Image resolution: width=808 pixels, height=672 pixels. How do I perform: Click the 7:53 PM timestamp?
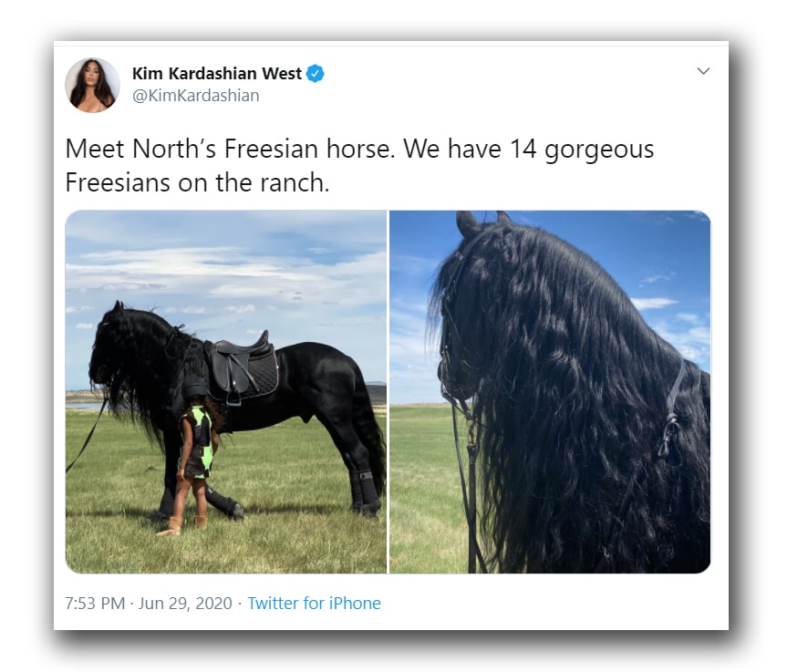pos(96,603)
